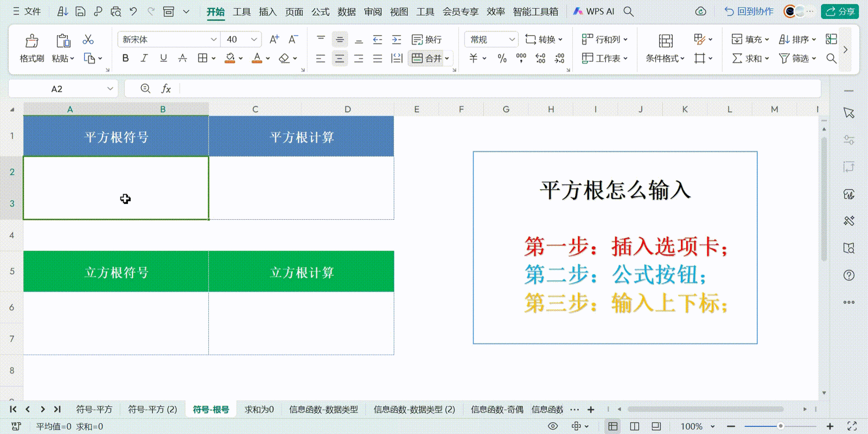
Task: Click the selection pane arrow icon in sidebar
Action: coord(849,112)
